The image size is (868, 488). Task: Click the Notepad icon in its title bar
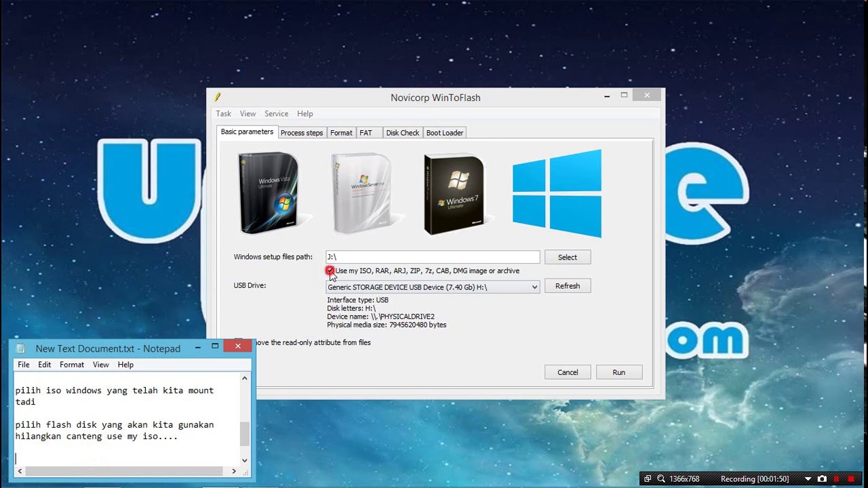tap(20, 348)
